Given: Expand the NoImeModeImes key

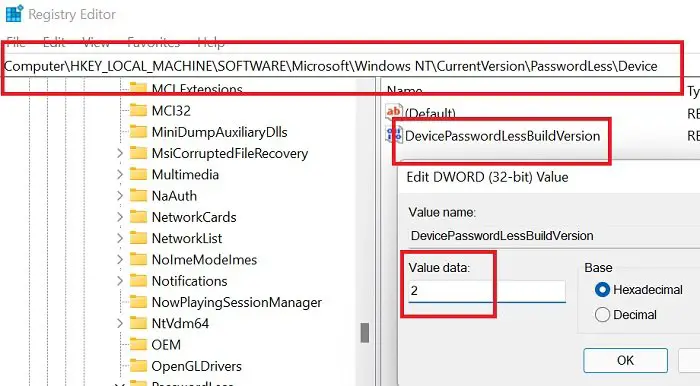Looking at the screenshot, I should click(x=120, y=259).
